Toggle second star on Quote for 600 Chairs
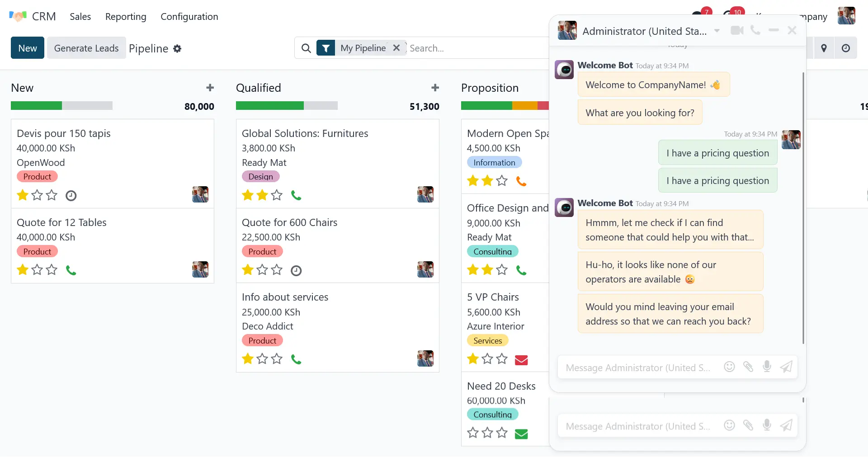The image size is (868, 457). point(262,270)
